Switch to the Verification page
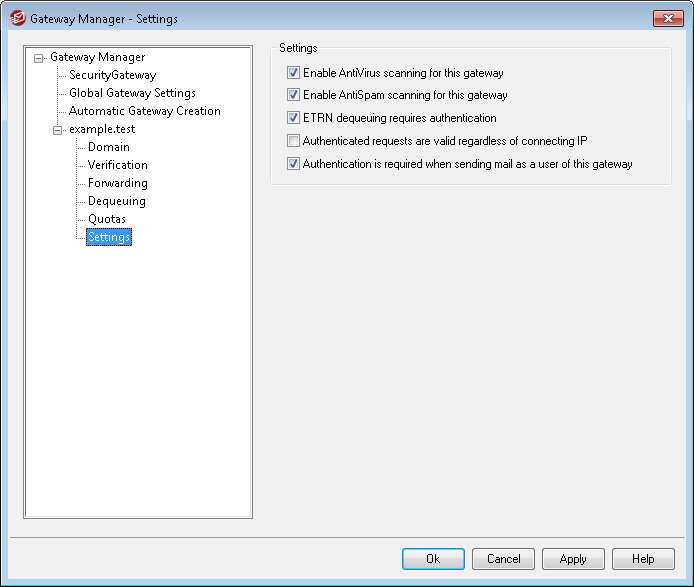Screen dimensions: 694x587 click(117, 165)
